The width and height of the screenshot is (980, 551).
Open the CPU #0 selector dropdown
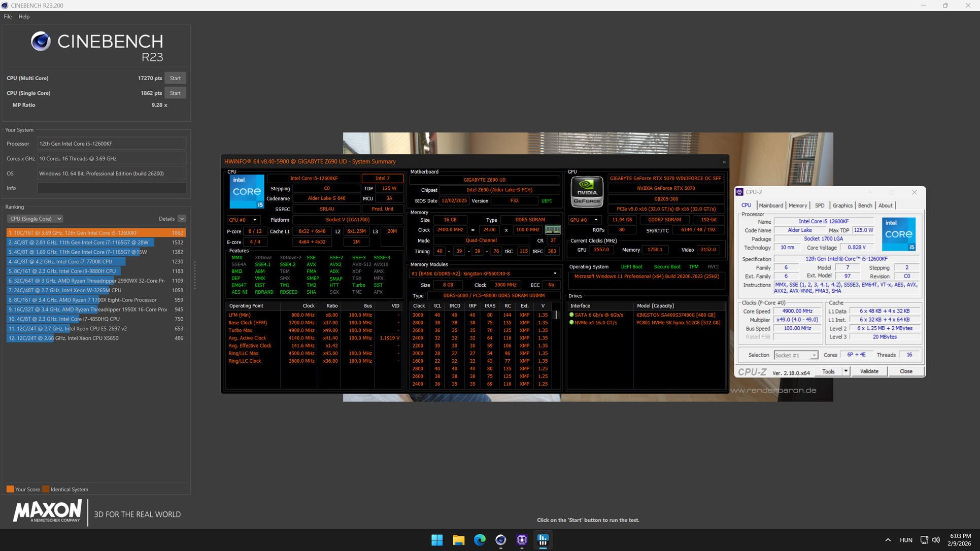click(243, 220)
